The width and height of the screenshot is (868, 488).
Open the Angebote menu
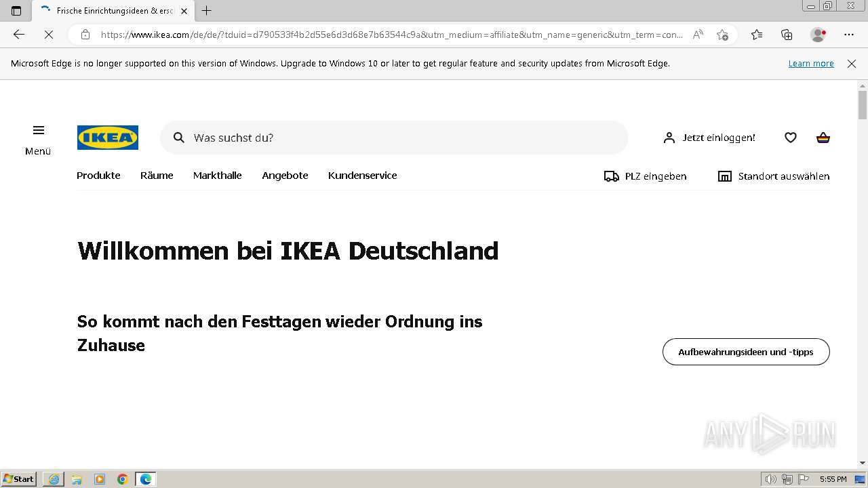point(285,176)
